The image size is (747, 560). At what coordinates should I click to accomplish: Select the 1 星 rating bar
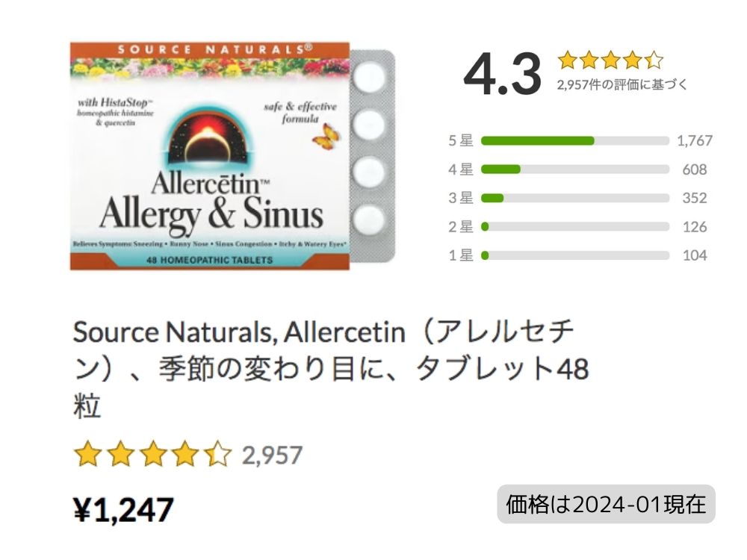coord(574,255)
